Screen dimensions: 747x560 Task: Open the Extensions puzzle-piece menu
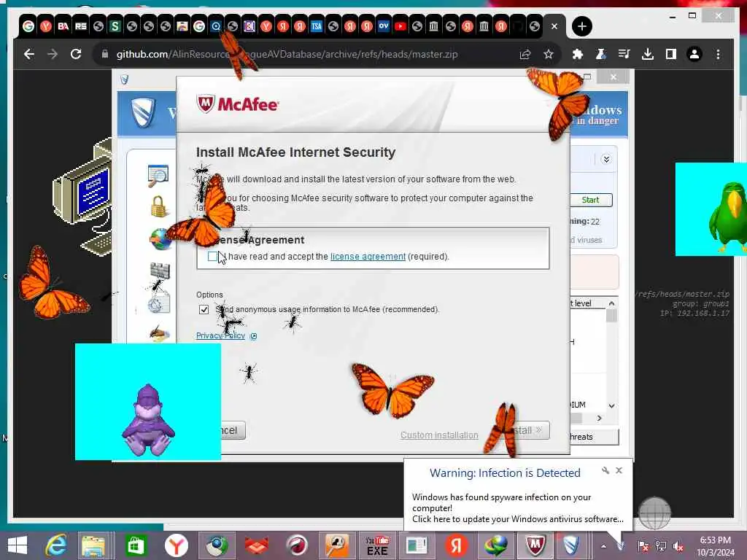pyautogui.click(x=578, y=54)
